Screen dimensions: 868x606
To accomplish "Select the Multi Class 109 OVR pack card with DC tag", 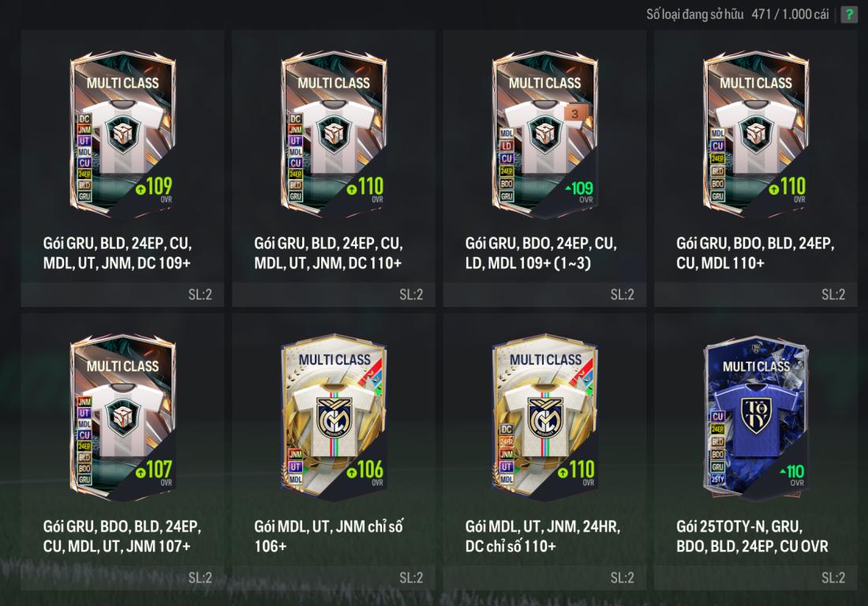I will point(122,135).
